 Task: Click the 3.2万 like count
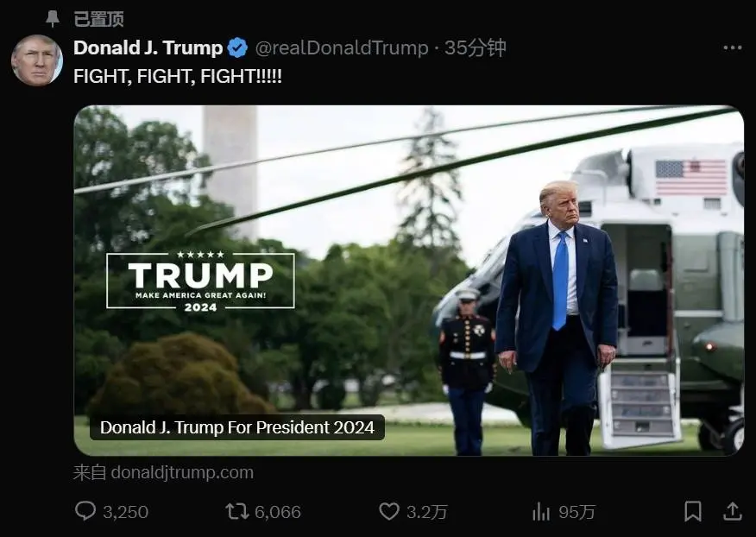click(x=426, y=512)
